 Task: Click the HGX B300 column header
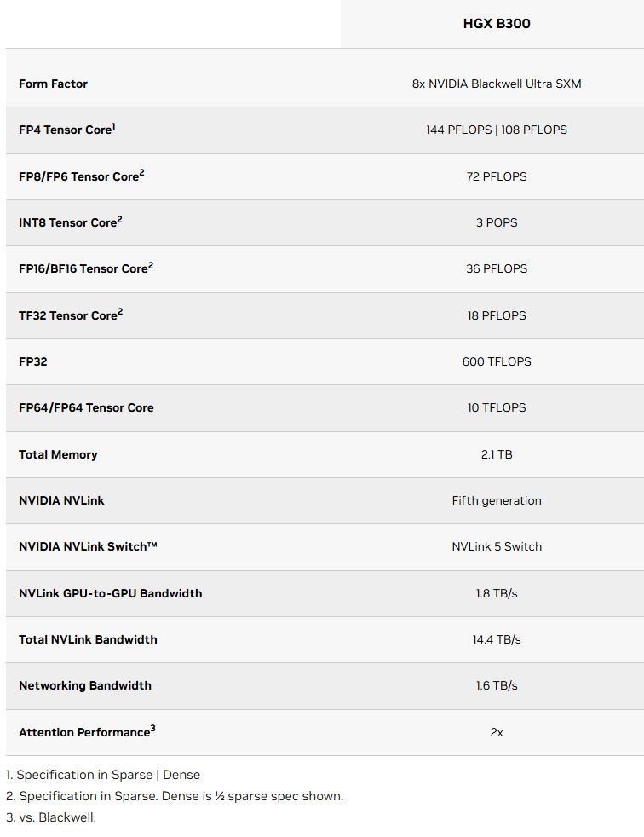[x=497, y=24]
